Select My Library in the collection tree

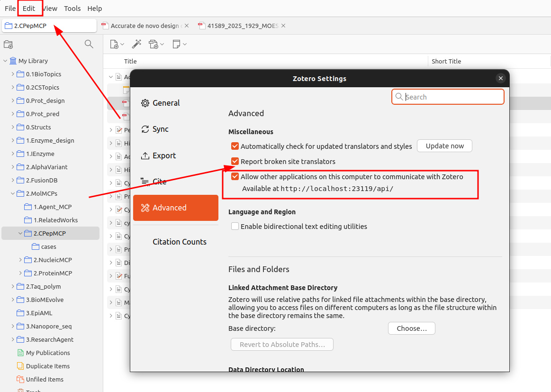[x=33, y=61]
